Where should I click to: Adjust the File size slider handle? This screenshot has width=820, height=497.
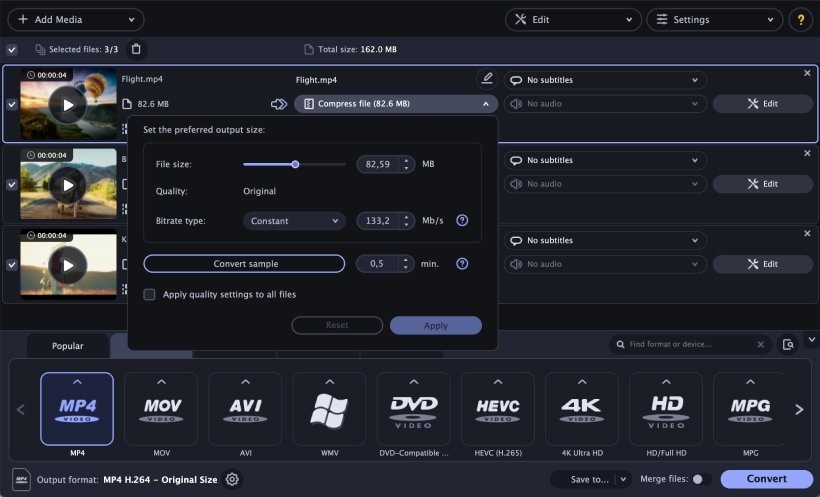pos(295,164)
